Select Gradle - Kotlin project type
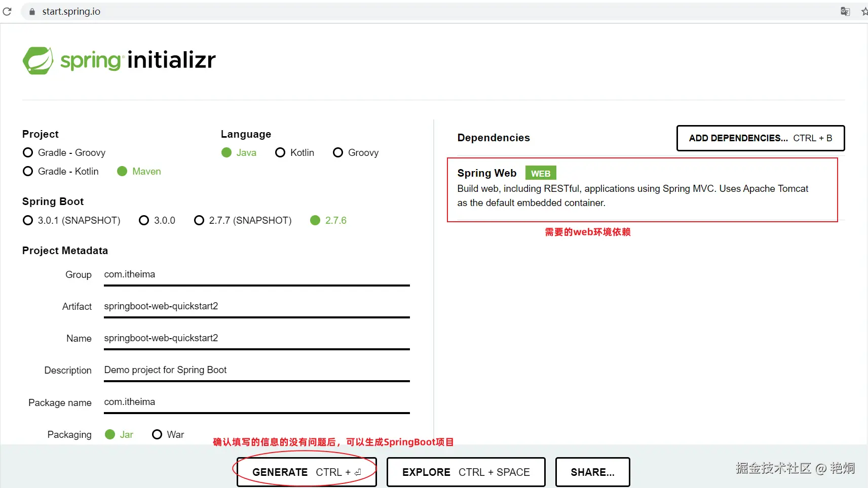 click(x=61, y=171)
